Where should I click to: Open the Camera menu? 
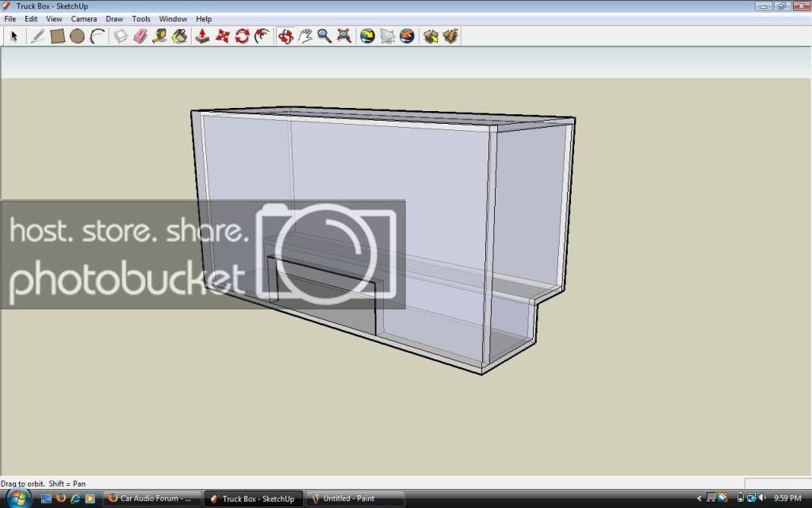pyautogui.click(x=84, y=19)
